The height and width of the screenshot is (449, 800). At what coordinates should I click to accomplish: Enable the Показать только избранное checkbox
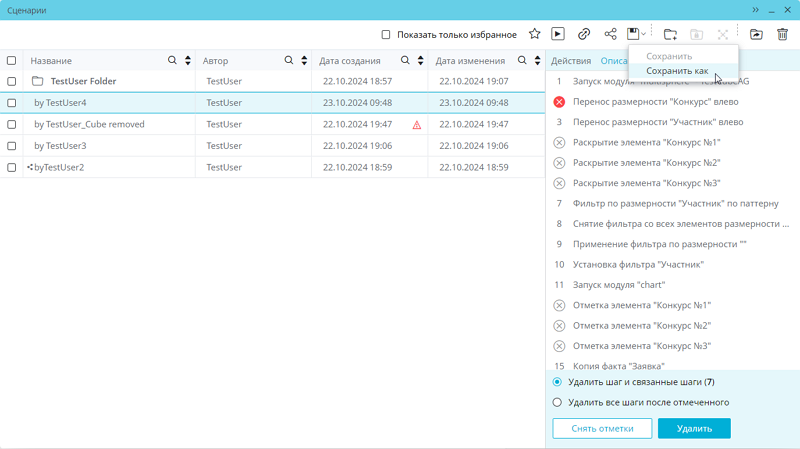(386, 35)
